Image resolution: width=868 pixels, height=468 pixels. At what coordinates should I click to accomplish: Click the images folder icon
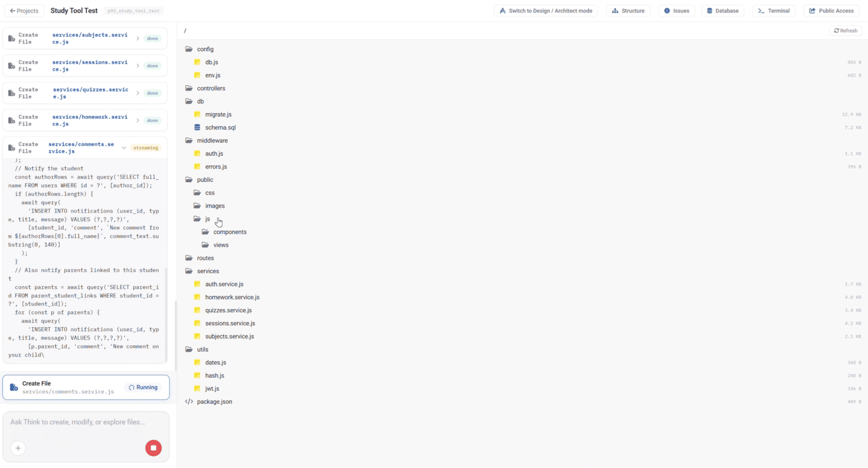tap(197, 206)
